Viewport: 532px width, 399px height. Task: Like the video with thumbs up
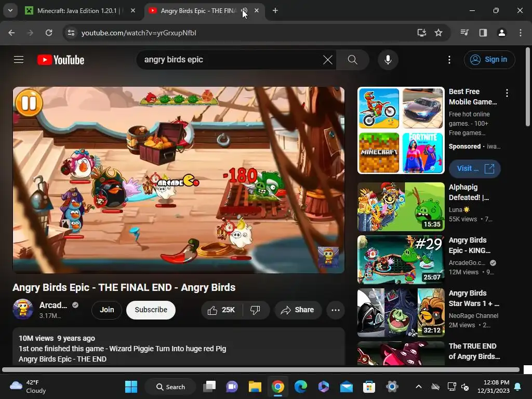(222, 310)
